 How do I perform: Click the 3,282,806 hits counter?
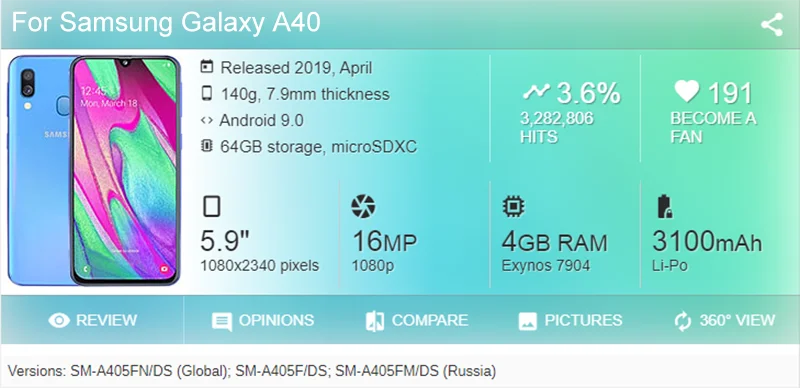(557, 128)
